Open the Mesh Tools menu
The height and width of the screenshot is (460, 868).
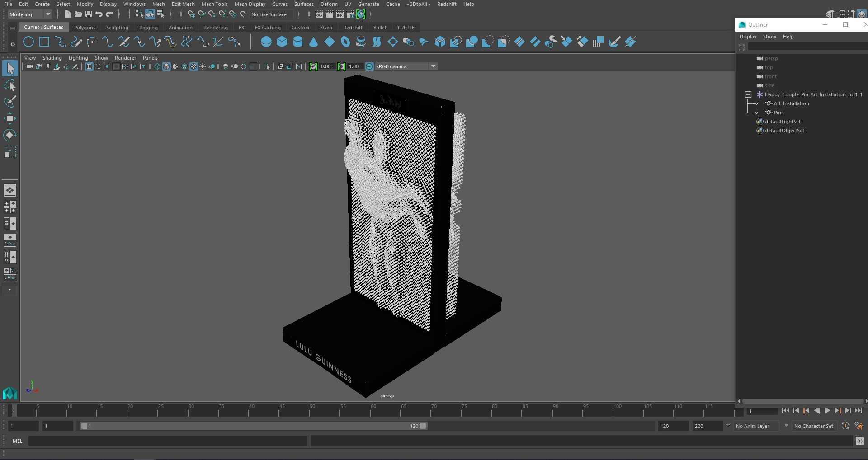click(214, 4)
